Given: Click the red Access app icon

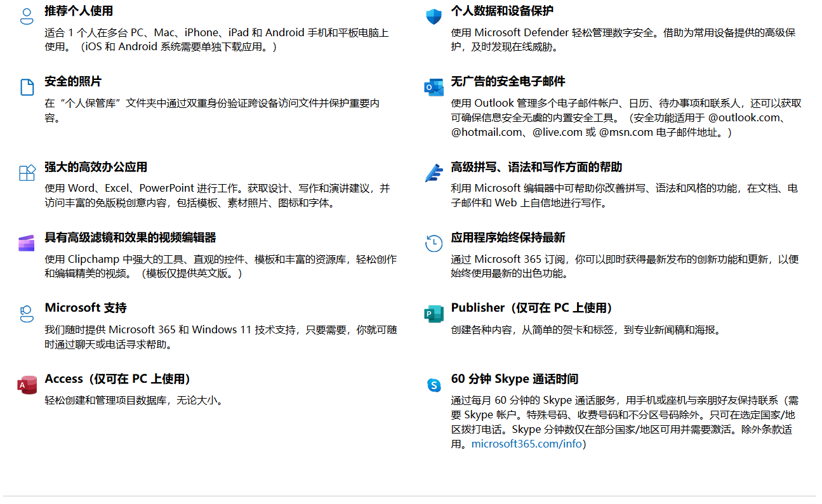Looking at the screenshot, I should click(x=27, y=385).
